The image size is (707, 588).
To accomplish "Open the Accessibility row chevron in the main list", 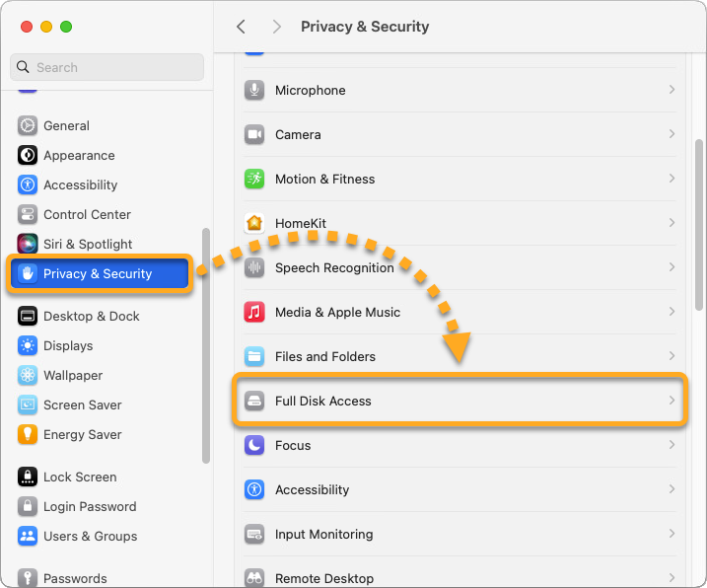I will [x=672, y=489].
